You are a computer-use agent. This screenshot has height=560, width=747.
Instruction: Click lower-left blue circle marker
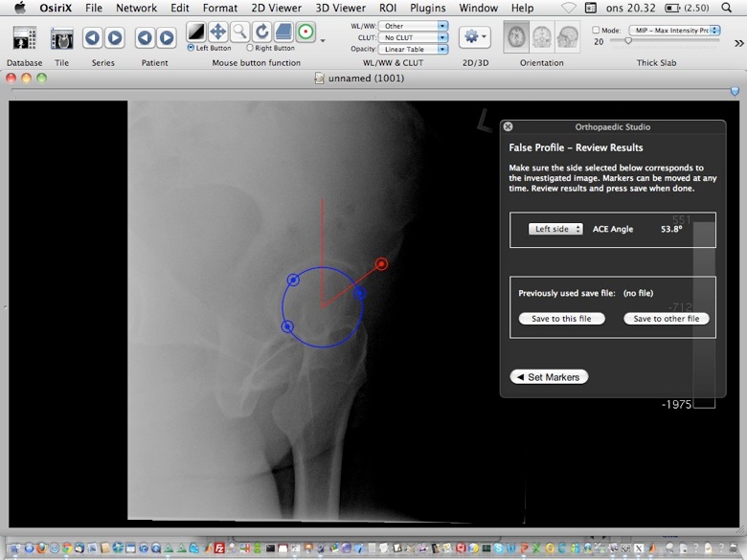287,326
